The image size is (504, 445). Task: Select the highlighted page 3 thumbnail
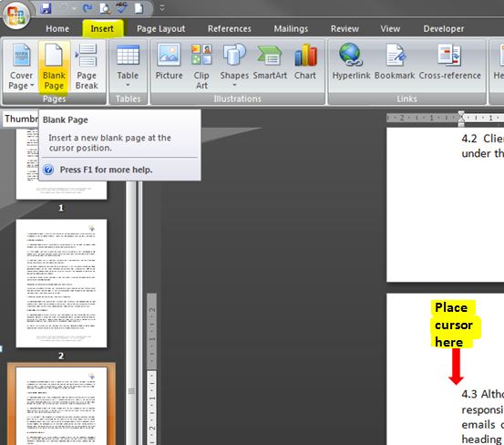click(x=61, y=405)
